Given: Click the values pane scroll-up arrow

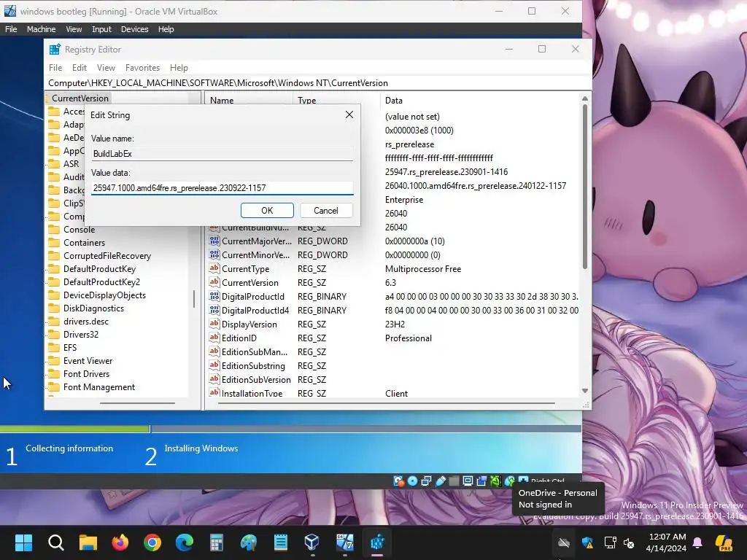Looking at the screenshot, I should coord(585,98).
